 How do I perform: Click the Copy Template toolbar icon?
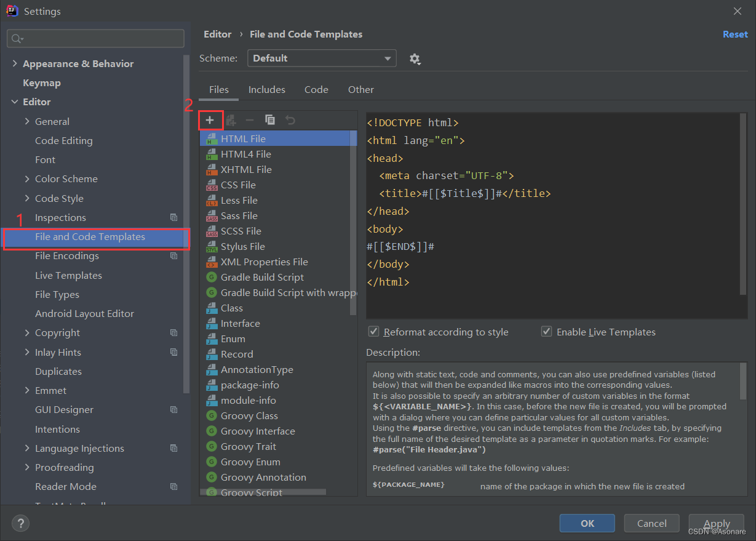pyautogui.click(x=270, y=119)
